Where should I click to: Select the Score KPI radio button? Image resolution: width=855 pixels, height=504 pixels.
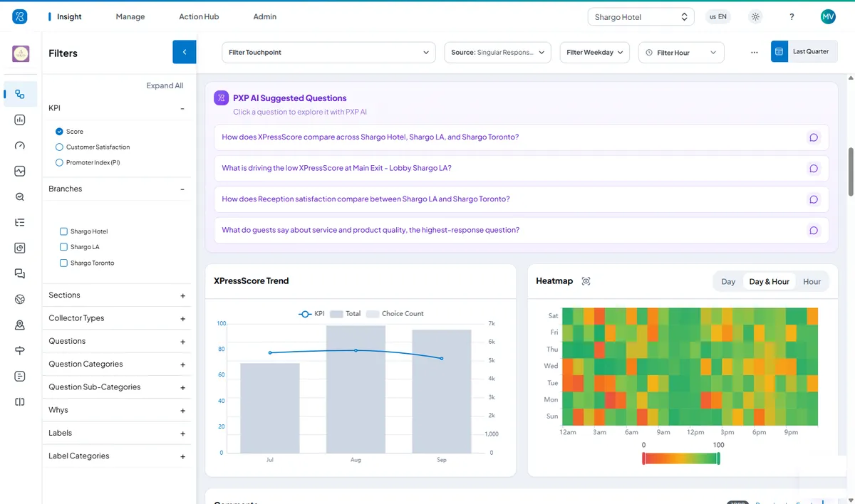59,132
